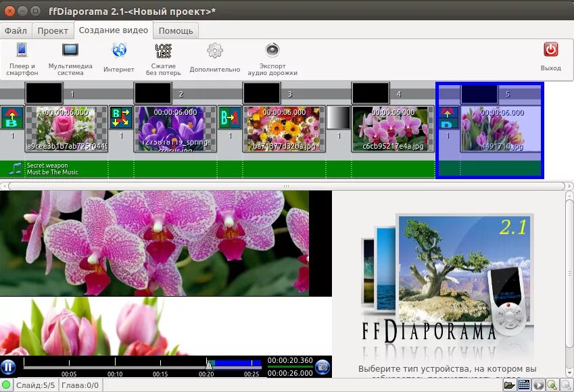The image size is (574, 392).
Task: Click the Слайд:5/5 status entry
Action: 36,385
